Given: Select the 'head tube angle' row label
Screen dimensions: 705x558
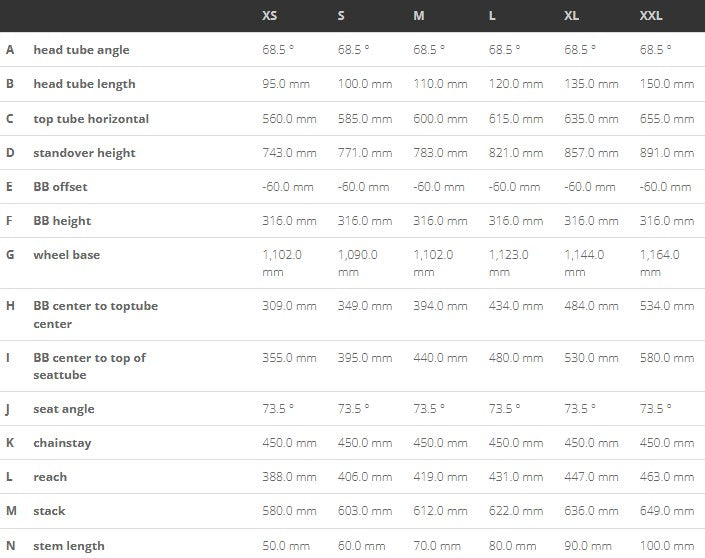Looking at the screenshot, I should click(81, 50).
